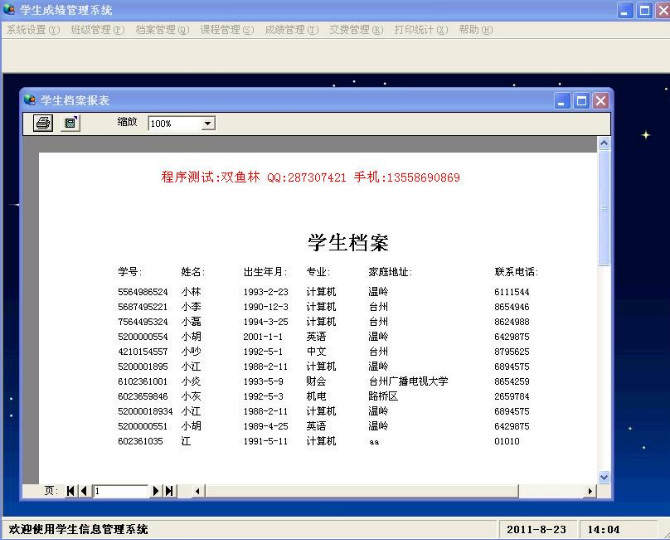Maximize the main 学生成绩管理系统 window
Image resolution: width=670 pixels, height=540 pixels.
tap(644, 10)
